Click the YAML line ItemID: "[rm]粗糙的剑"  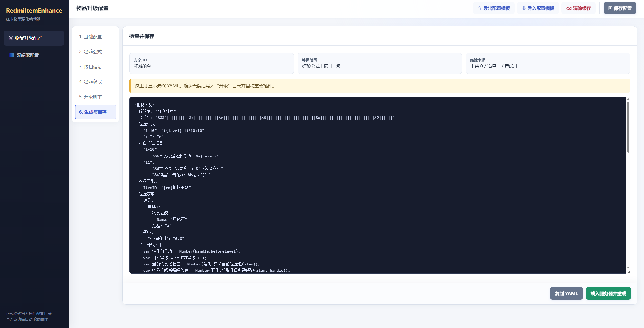click(167, 188)
